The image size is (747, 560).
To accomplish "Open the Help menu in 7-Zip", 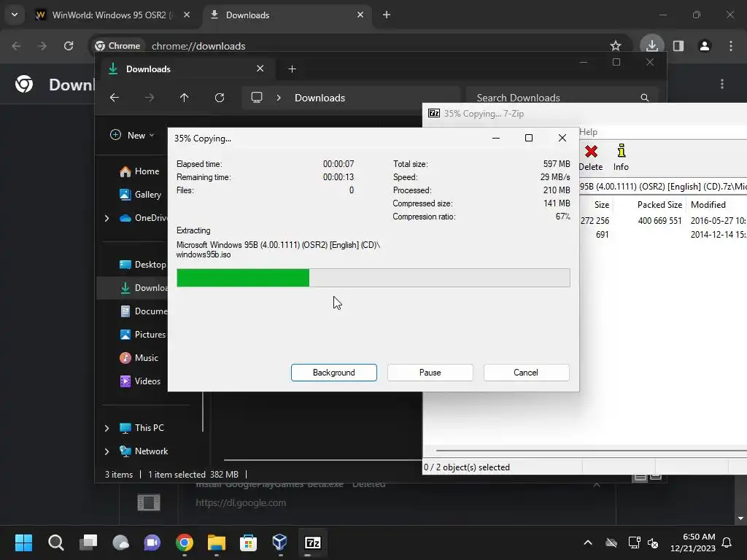I will tap(589, 132).
